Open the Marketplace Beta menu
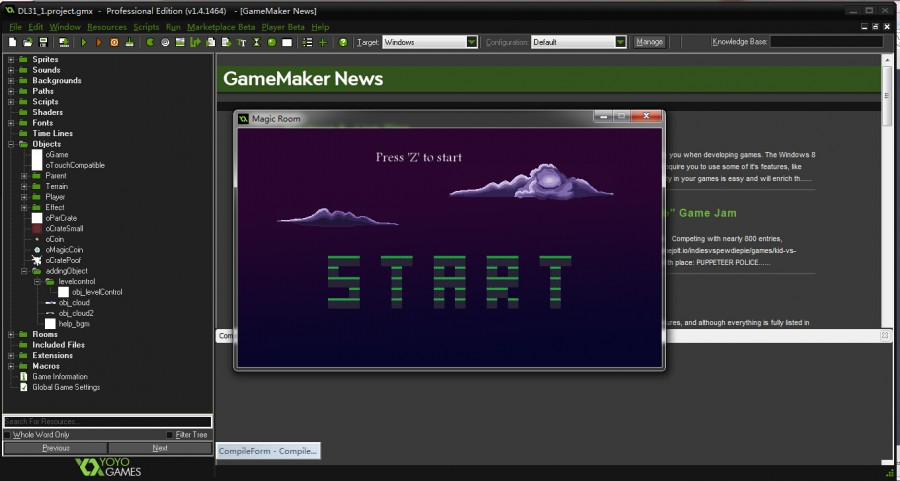Image resolution: width=900 pixels, height=481 pixels. coord(221,27)
